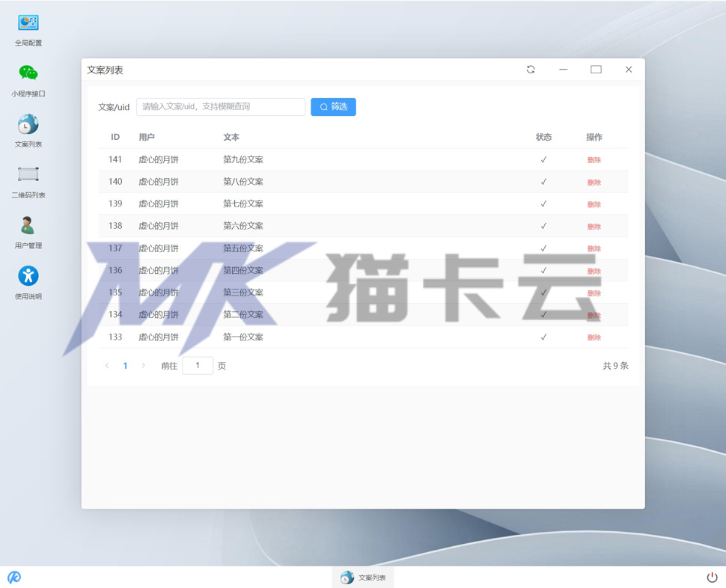Delete row 133 第一份文案
The image size is (726, 588).
[x=594, y=337]
